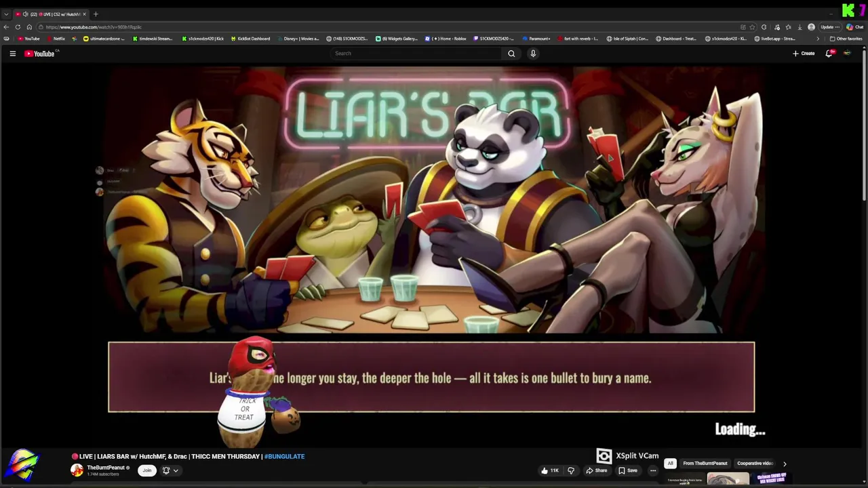Save the video to a playlist

tap(628, 470)
